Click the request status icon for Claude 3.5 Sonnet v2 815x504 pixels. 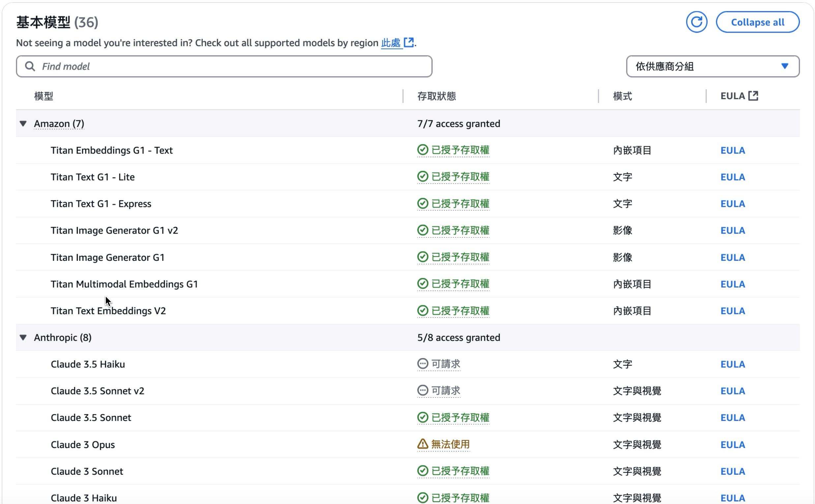click(x=422, y=390)
